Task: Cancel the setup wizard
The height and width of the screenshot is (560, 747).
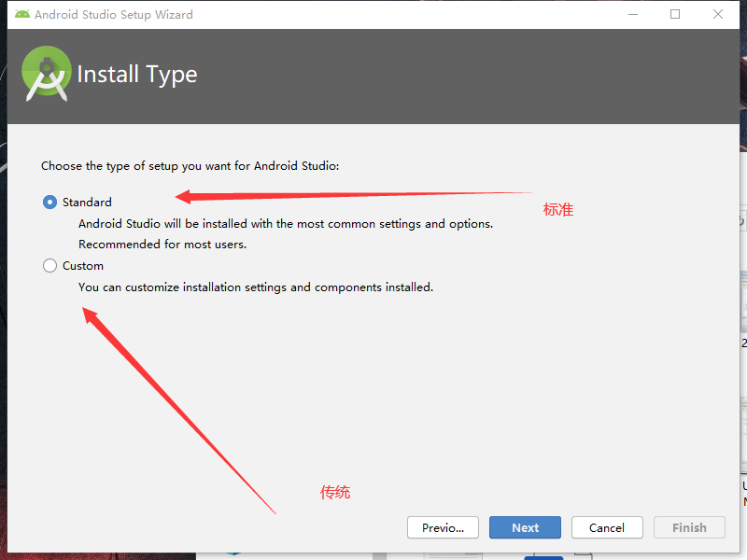Action: (x=607, y=527)
